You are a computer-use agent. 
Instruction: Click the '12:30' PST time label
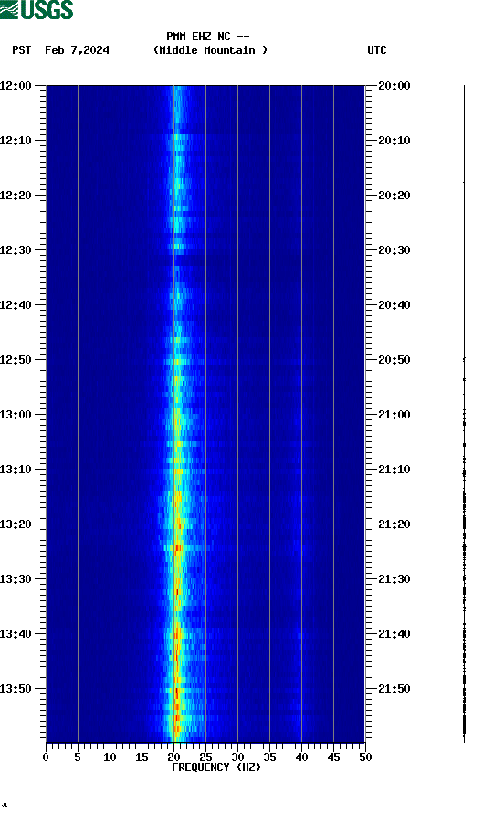tap(16, 250)
